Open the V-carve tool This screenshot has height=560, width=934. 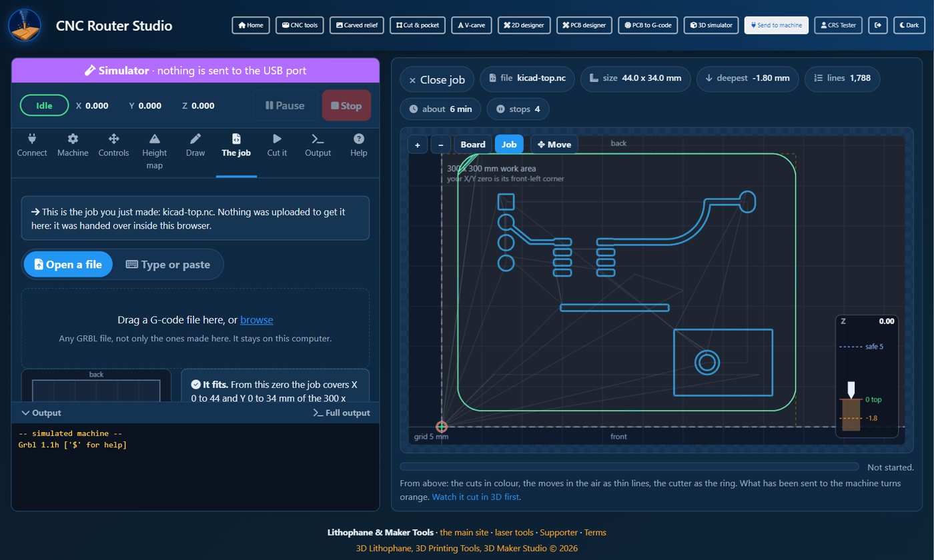[x=471, y=25]
